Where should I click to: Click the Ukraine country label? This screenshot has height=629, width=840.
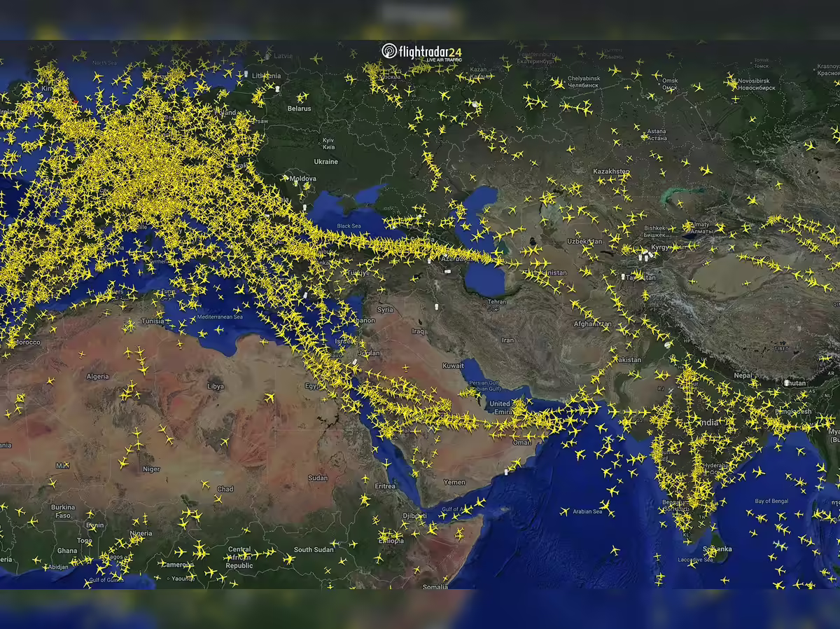point(325,161)
